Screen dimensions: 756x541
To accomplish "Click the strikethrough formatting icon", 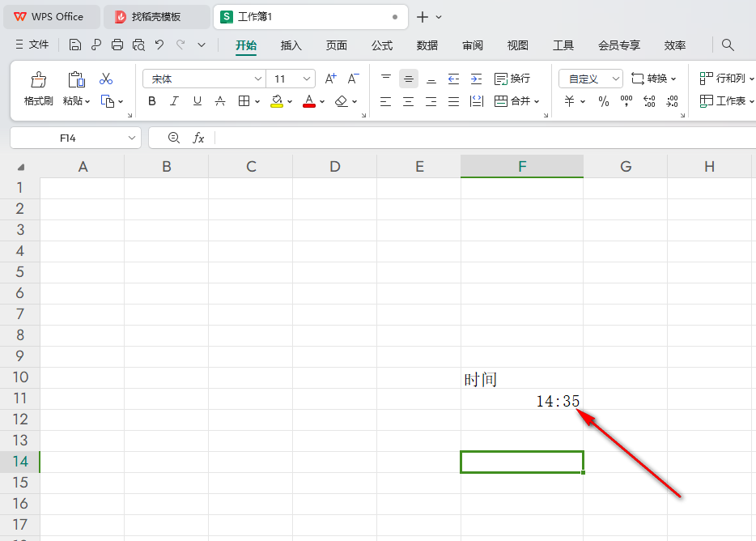I will point(219,100).
